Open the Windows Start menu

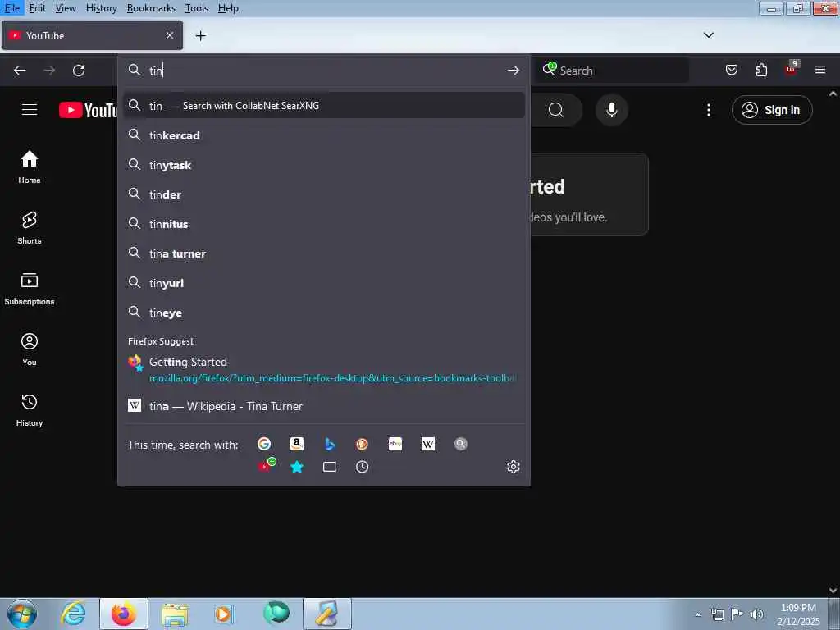[x=22, y=614]
